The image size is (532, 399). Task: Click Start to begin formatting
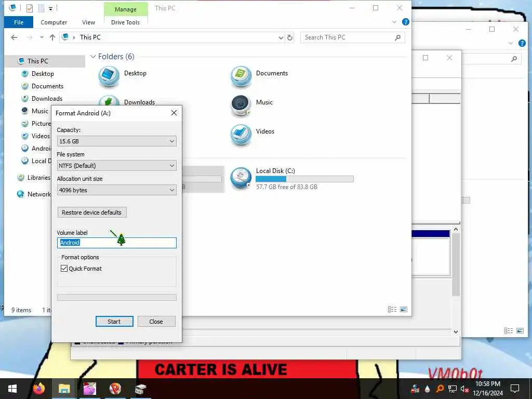[x=114, y=322]
